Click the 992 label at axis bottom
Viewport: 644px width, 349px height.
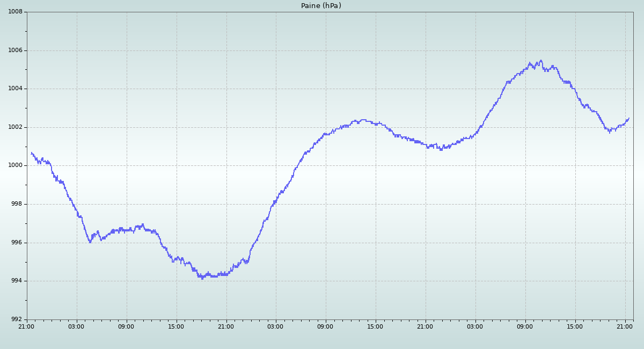click(17, 319)
